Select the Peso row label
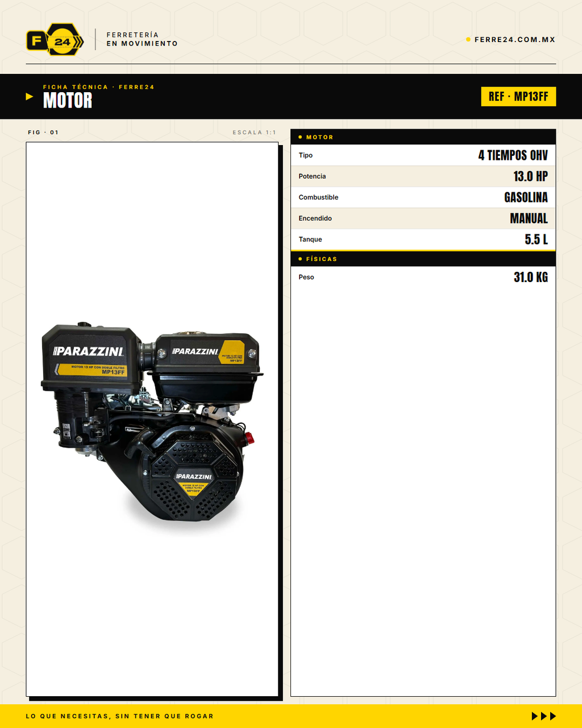This screenshot has width=582, height=728. (x=306, y=277)
